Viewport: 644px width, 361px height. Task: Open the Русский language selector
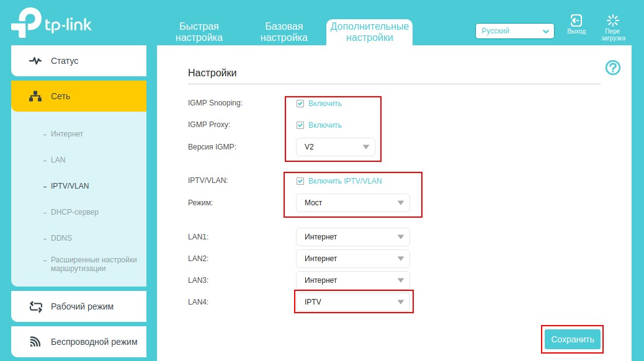tap(514, 31)
